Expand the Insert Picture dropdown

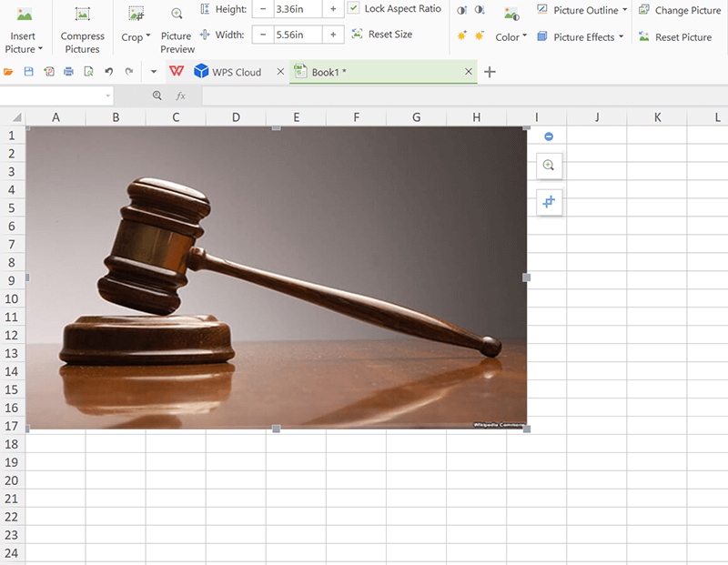(x=24, y=49)
